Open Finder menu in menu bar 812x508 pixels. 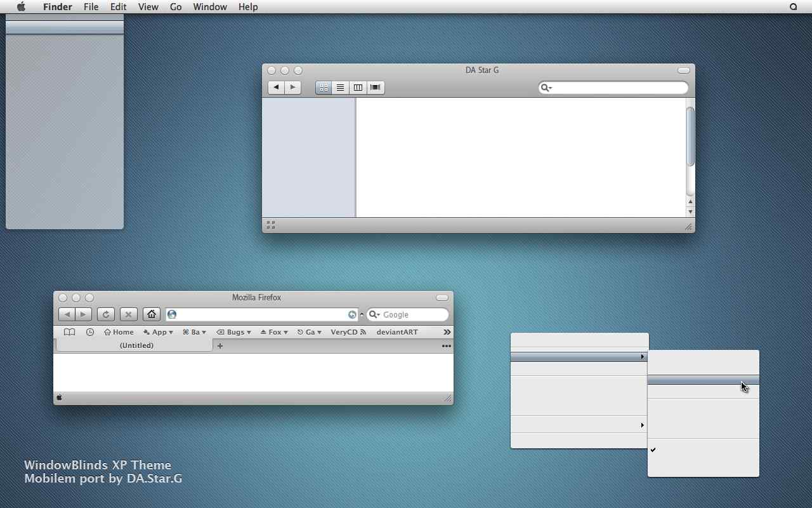click(x=58, y=7)
